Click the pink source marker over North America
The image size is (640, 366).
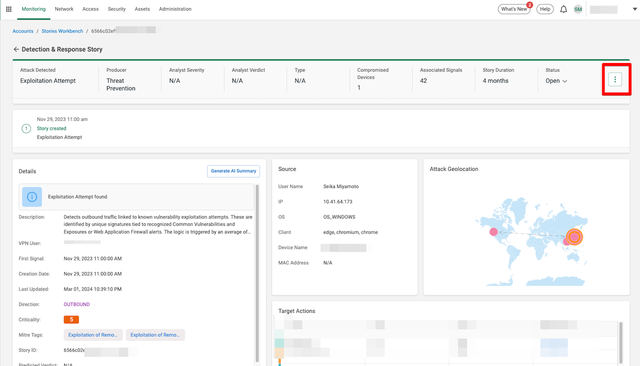coord(493,232)
